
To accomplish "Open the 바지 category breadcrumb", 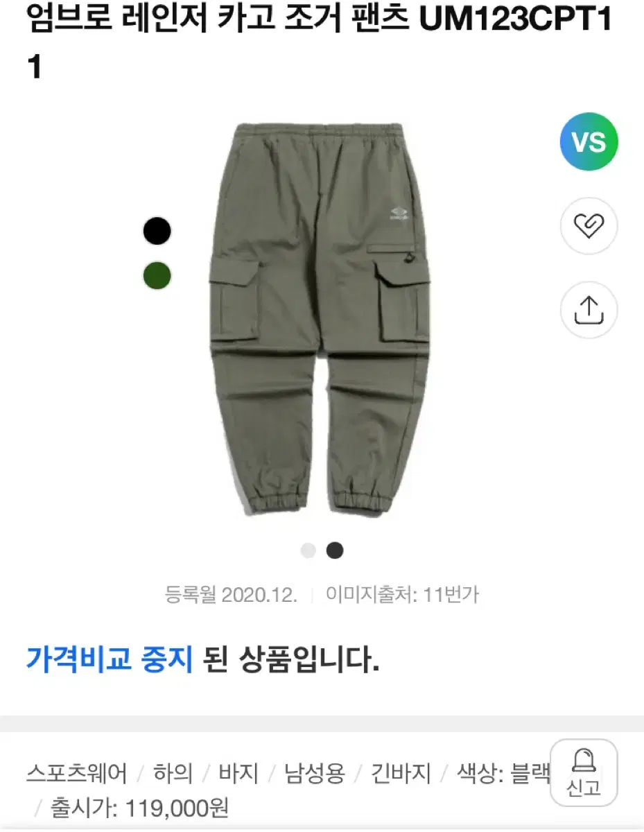I will click(238, 772).
